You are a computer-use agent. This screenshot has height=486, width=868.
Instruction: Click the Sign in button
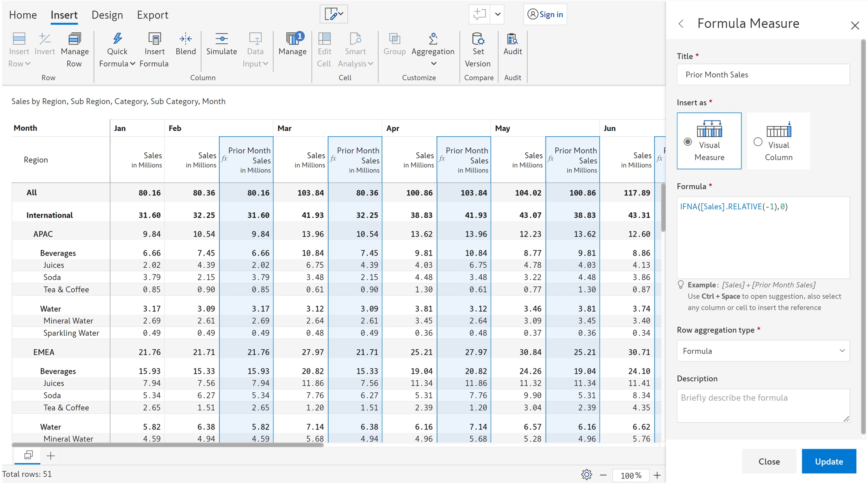(x=545, y=14)
